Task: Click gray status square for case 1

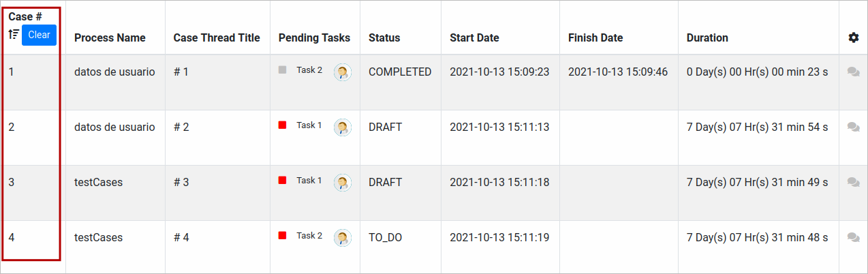Action: [x=282, y=70]
